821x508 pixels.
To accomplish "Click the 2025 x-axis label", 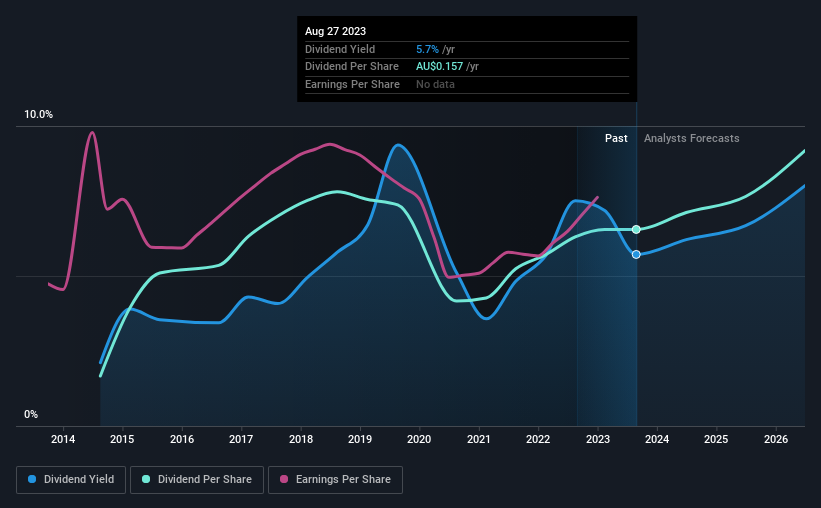I will 716,439.
